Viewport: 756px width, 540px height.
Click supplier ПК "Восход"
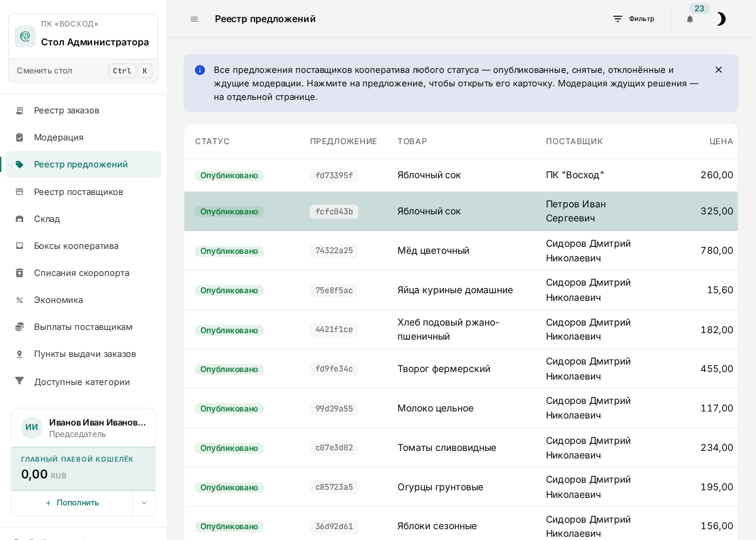click(x=575, y=175)
